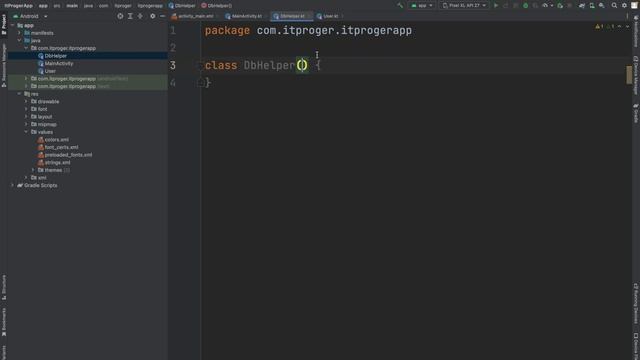This screenshot has width=640, height=360.
Task: Open the Android project view dropdown
Action: [x=30, y=16]
